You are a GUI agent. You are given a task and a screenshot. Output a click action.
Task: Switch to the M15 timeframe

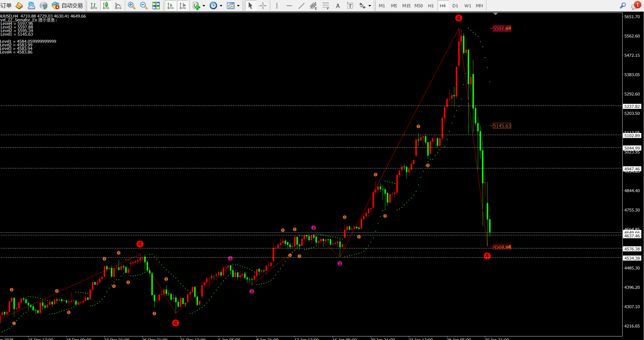(x=406, y=6)
